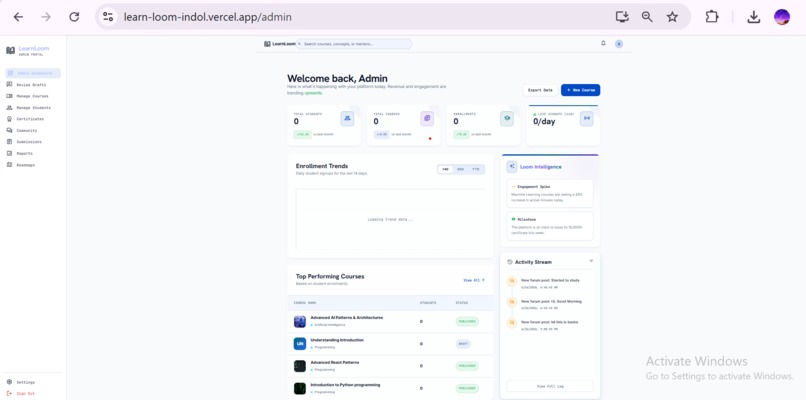806x400 pixels.
Task: Click the Engagement Spike insight card
Action: tap(550, 193)
